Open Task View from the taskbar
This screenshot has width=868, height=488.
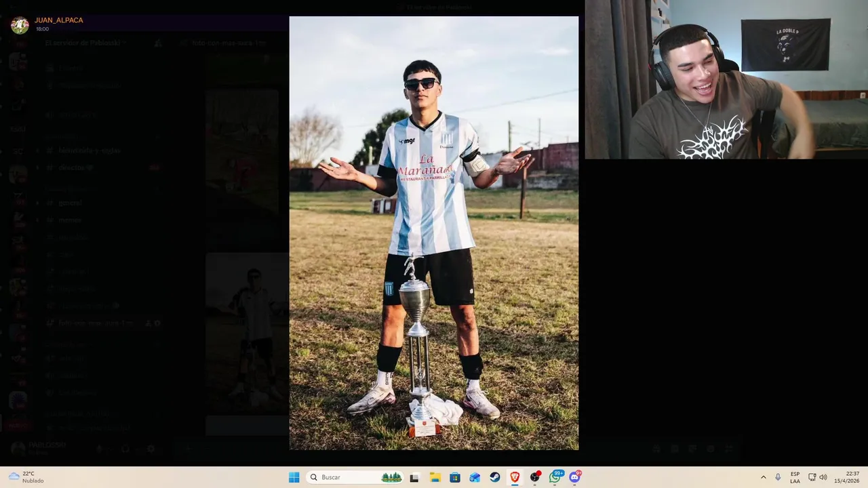[414, 477]
